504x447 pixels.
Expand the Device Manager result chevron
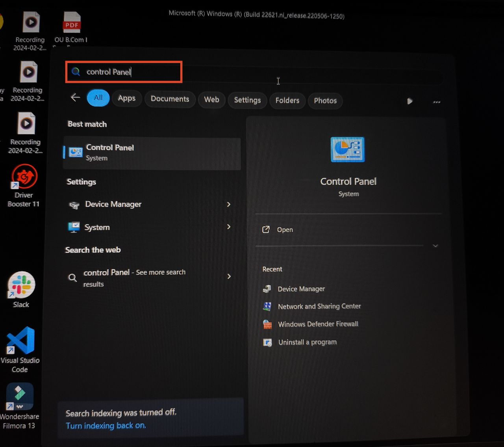229,204
